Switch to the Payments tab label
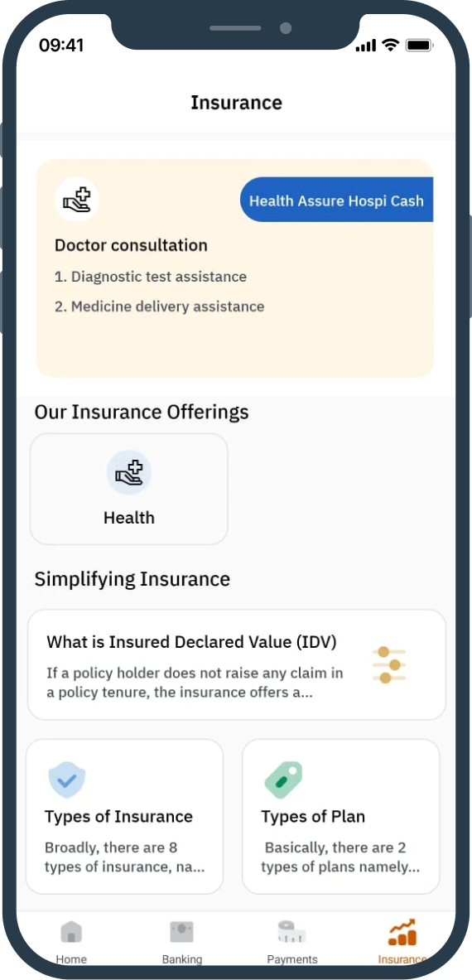472x980 pixels. pos(292,959)
